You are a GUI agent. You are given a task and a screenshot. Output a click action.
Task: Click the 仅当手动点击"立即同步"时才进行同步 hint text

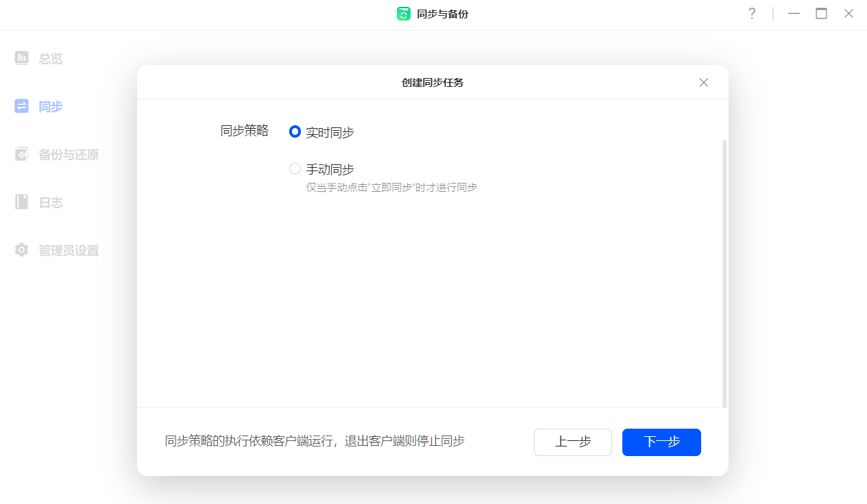[391, 187]
